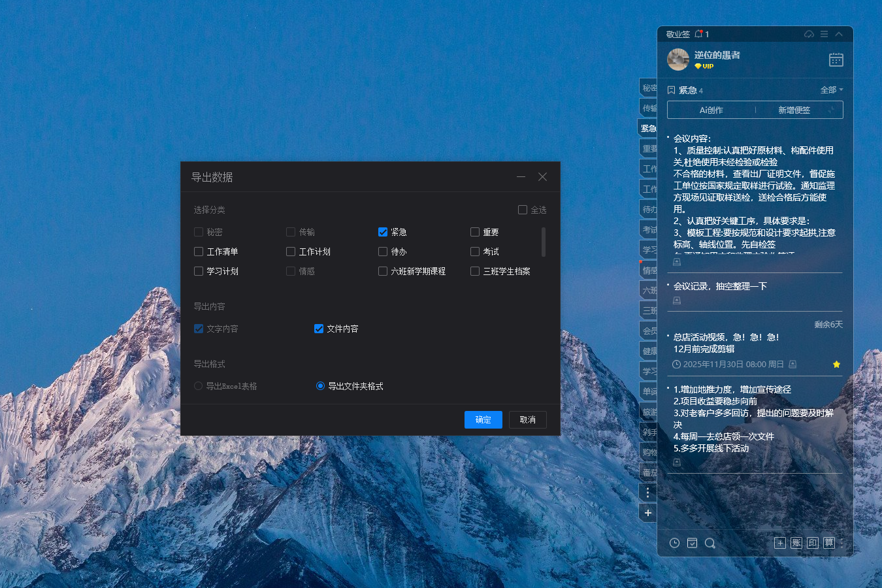Open the magnifier search icon

pos(710,543)
